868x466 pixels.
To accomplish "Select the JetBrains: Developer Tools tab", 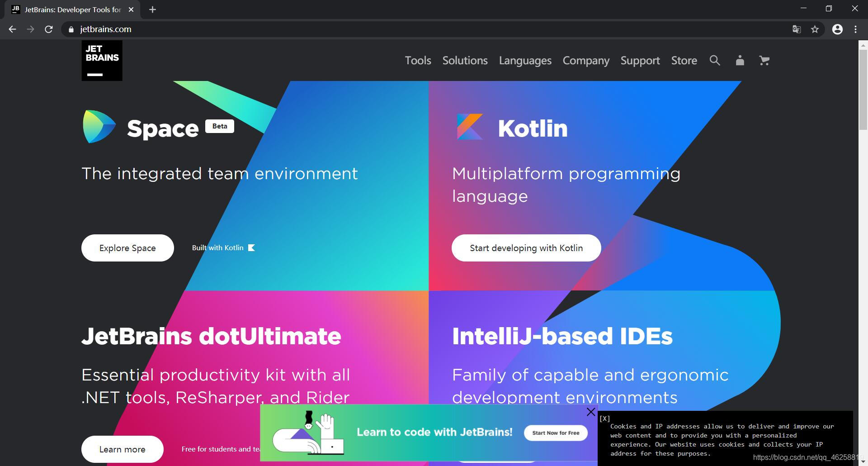I will click(72, 10).
